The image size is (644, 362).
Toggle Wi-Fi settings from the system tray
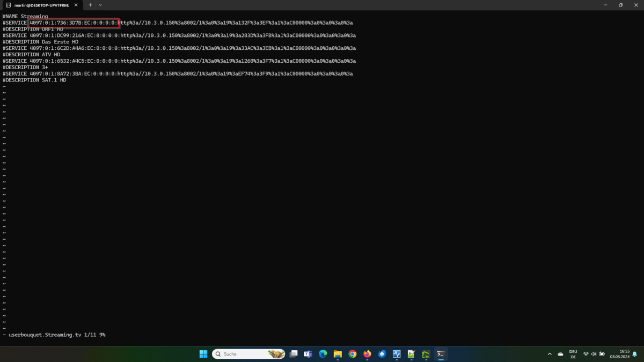[586, 354]
